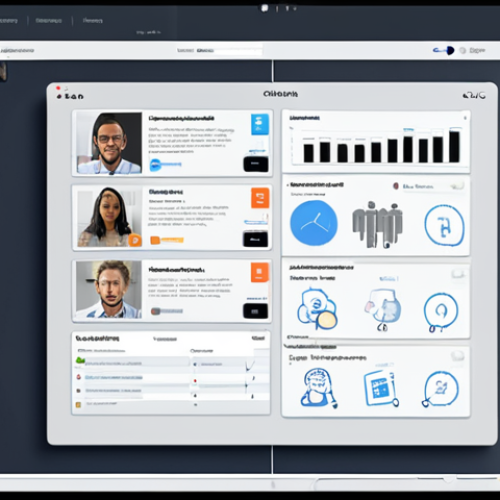Screen dimensions: 500x500
Task: Open the blue calendar grid icon
Action: pyautogui.click(x=381, y=389)
